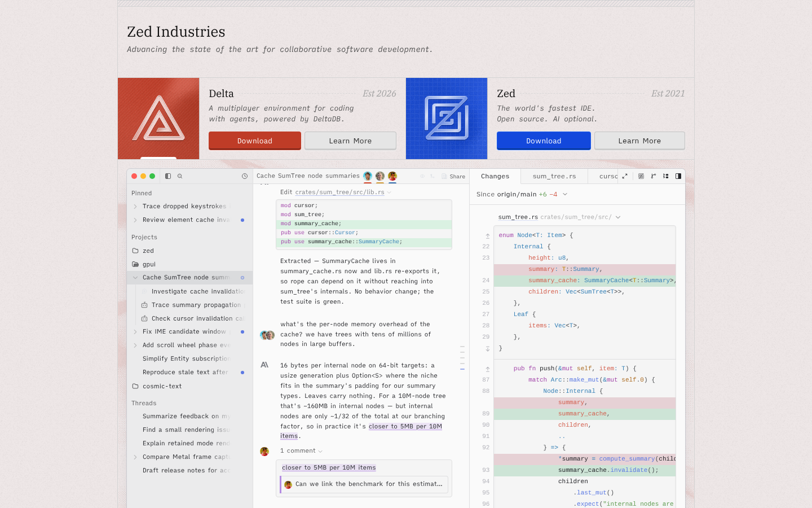Image resolution: width=812 pixels, height=508 pixels.
Task: Download Delta with the red button
Action: coord(255,141)
